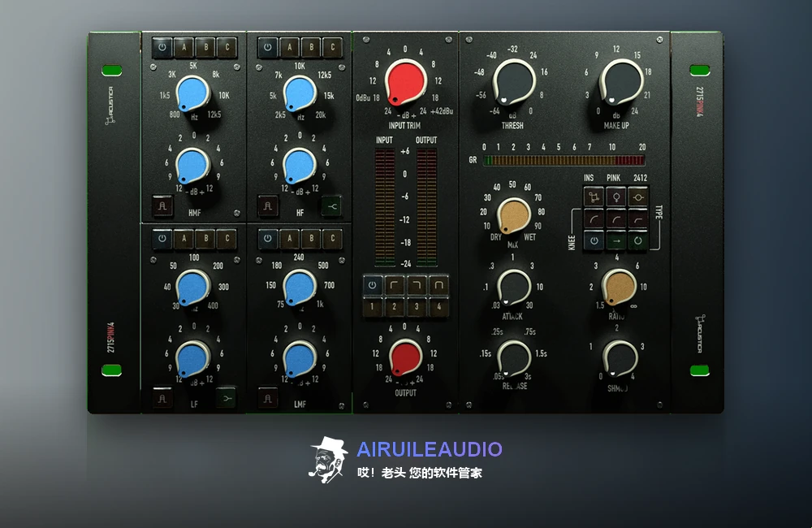Select model B in LF band
Screen dimensions: 812x528
pyautogui.click(x=205, y=239)
